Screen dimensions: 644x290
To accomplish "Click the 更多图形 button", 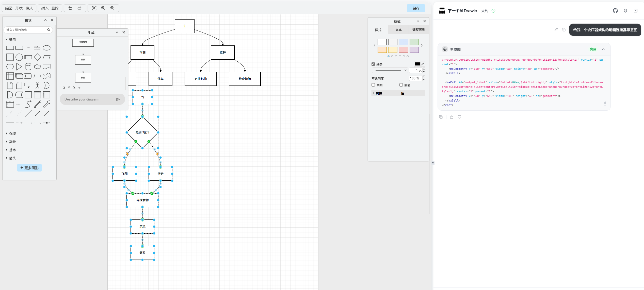I will coord(29,168).
